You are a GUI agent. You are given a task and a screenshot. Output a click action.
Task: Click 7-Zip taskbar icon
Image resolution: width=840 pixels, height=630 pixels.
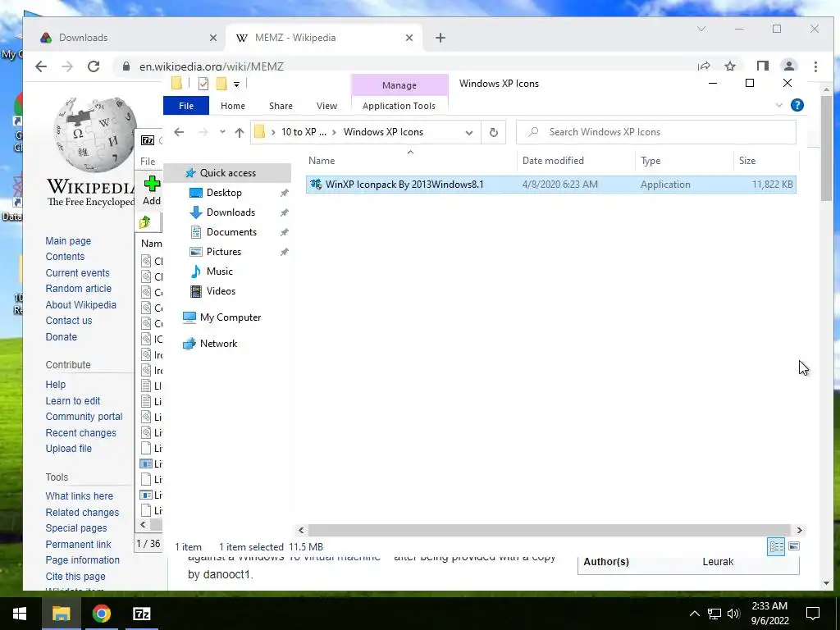(x=141, y=614)
